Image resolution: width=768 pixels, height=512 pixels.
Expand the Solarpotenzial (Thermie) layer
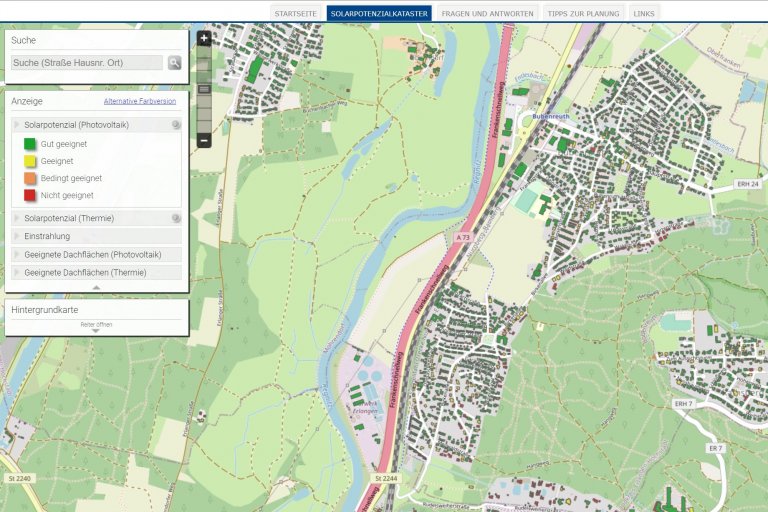[68, 218]
